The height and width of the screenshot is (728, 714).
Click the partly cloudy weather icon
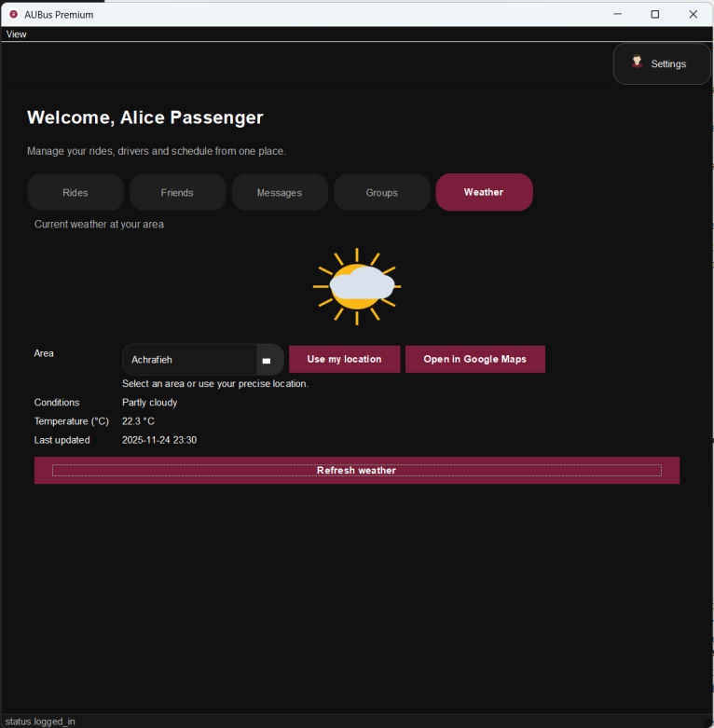pyautogui.click(x=357, y=286)
